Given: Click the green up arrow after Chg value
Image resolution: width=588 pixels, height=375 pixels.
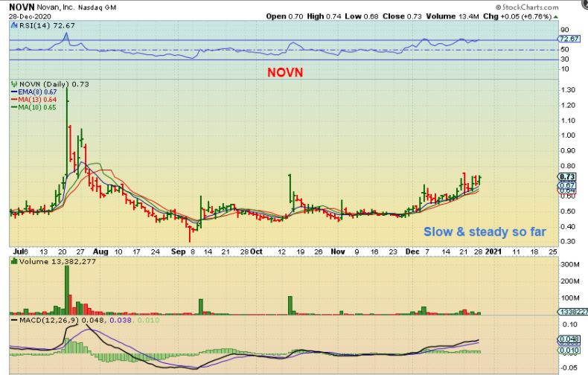Looking at the screenshot, I should point(555,17).
